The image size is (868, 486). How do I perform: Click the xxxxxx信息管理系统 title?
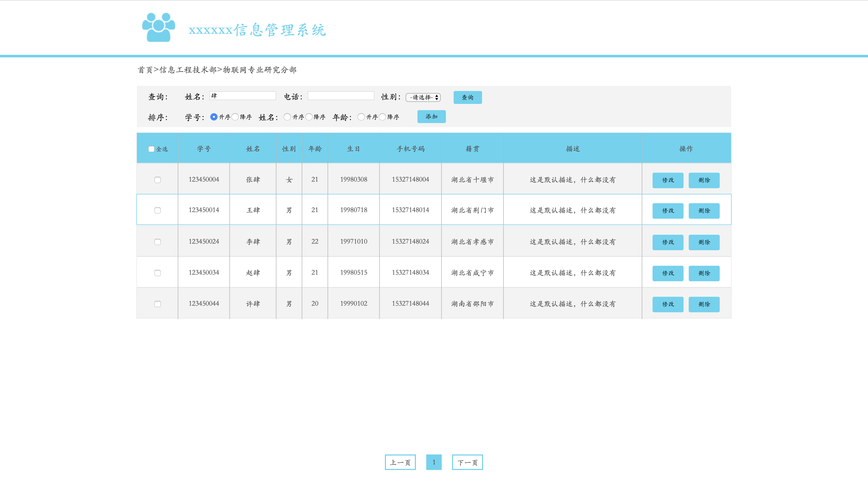tap(257, 30)
